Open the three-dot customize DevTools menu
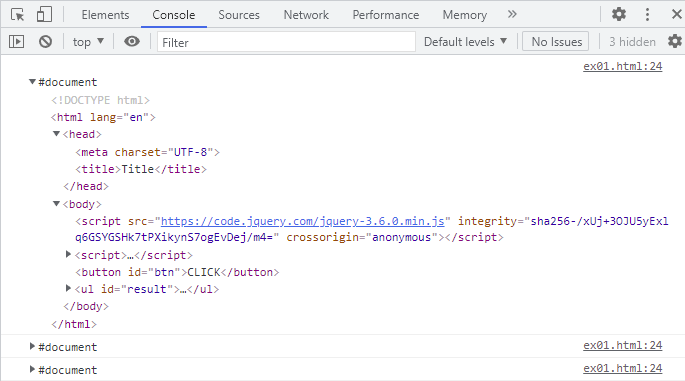The height and width of the screenshot is (381, 685). coord(647,14)
